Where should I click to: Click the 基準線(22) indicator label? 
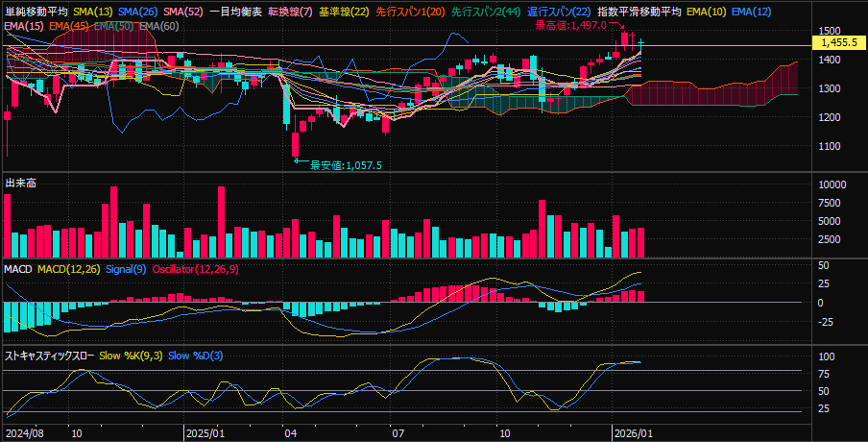[345, 11]
